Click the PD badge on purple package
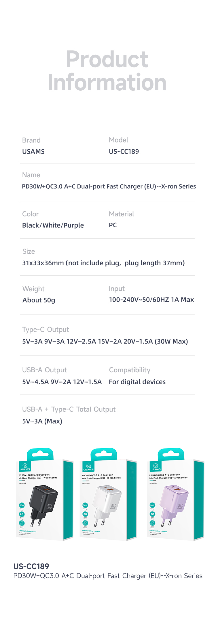This screenshot has height=644, width=216. (152, 514)
